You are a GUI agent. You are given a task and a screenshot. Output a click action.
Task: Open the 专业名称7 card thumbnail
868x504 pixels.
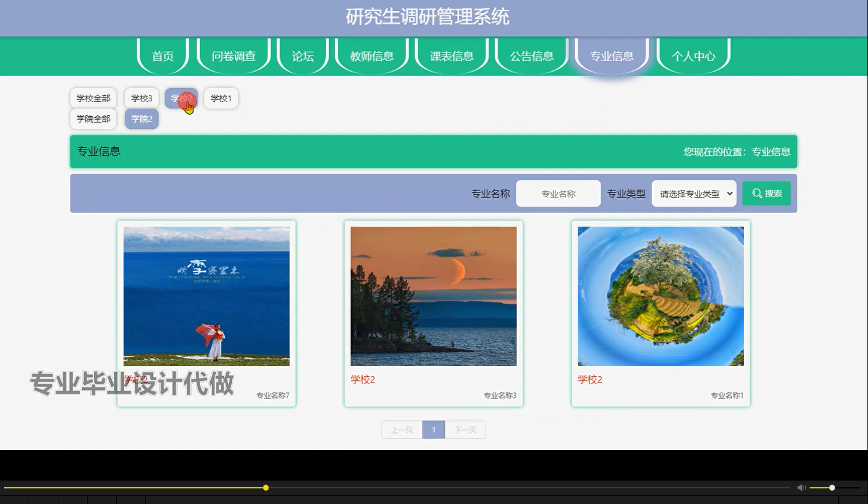click(x=206, y=296)
